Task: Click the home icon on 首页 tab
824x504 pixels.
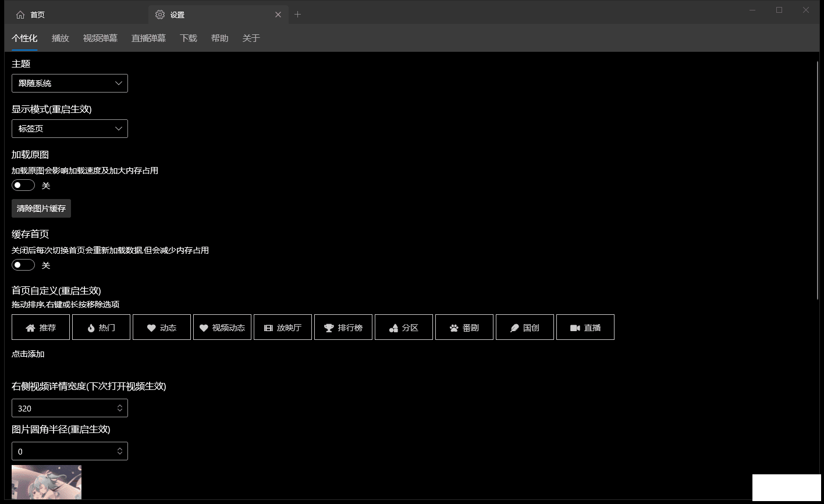Action: click(x=20, y=15)
